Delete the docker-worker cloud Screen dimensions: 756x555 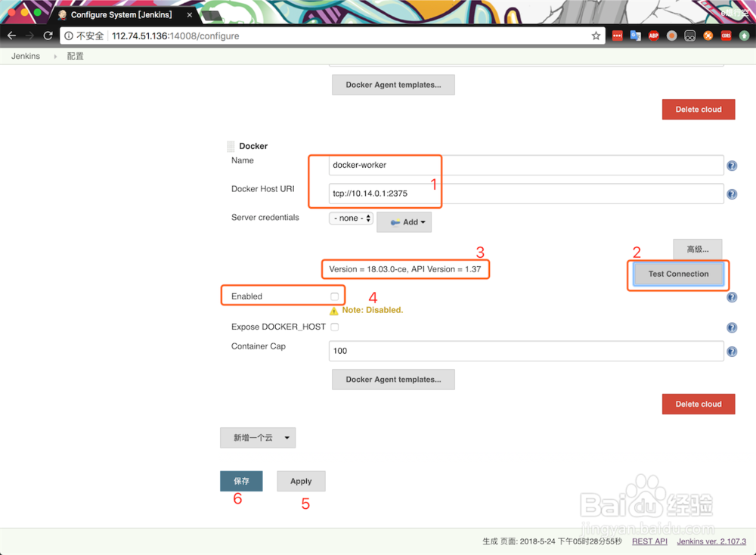click(699, 404)
